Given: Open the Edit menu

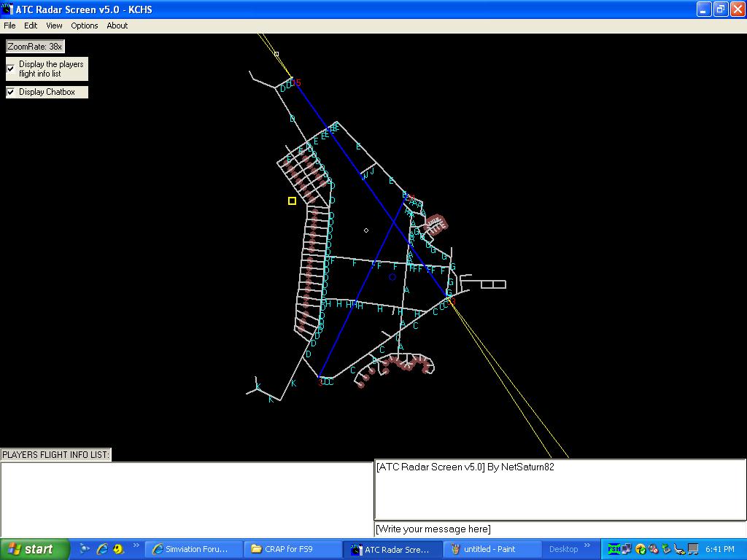Looking at the screenshot, I should pyautogui.click(x=31, y=26).
